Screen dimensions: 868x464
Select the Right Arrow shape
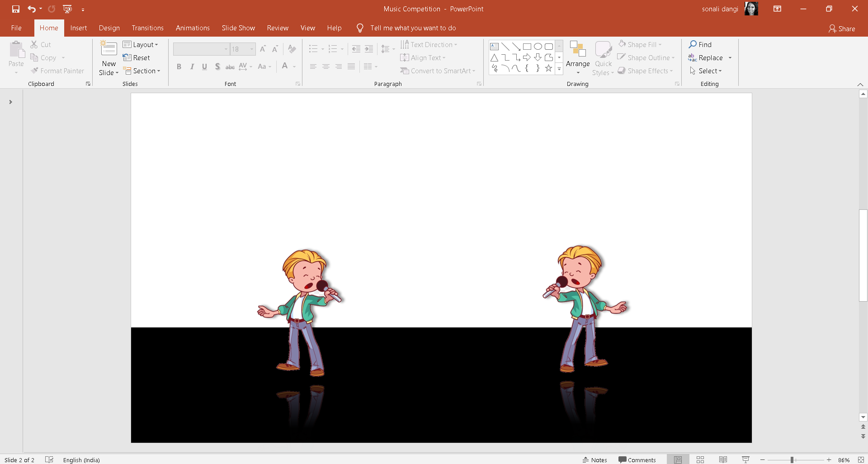pos(527,57)
